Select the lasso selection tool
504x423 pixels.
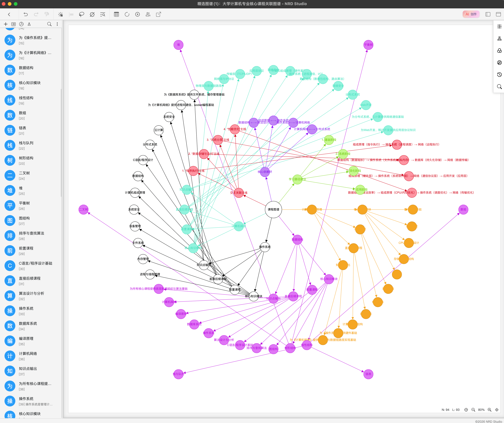(x=82, y=14)
